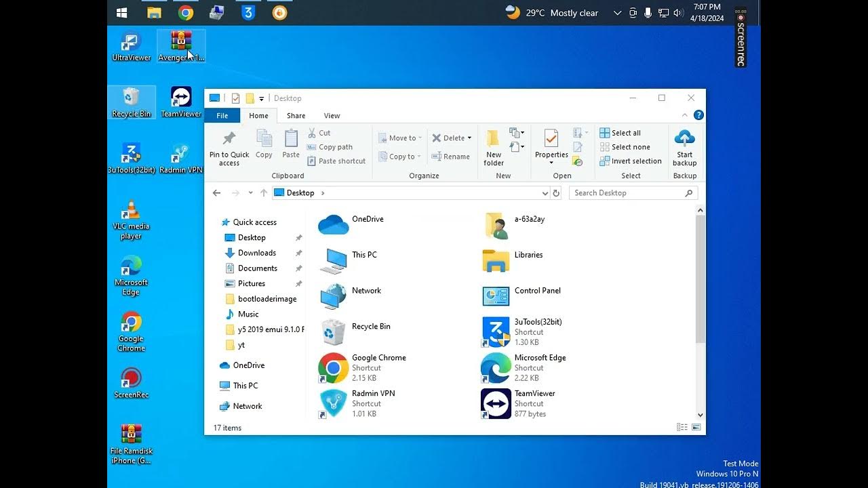Click Copy path in the ribbon

coord(330,147)
